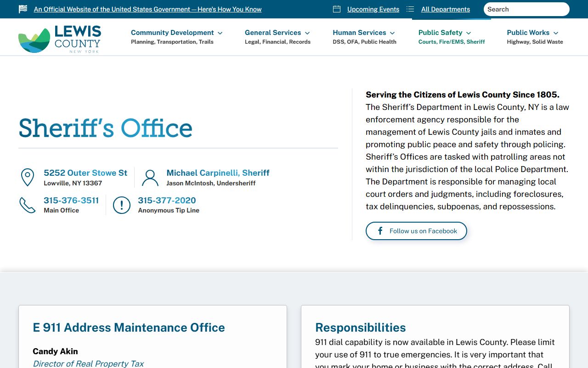Open the 5252 Outer Stowe St address link
588x368 pixels.
[x=85, y=172]
